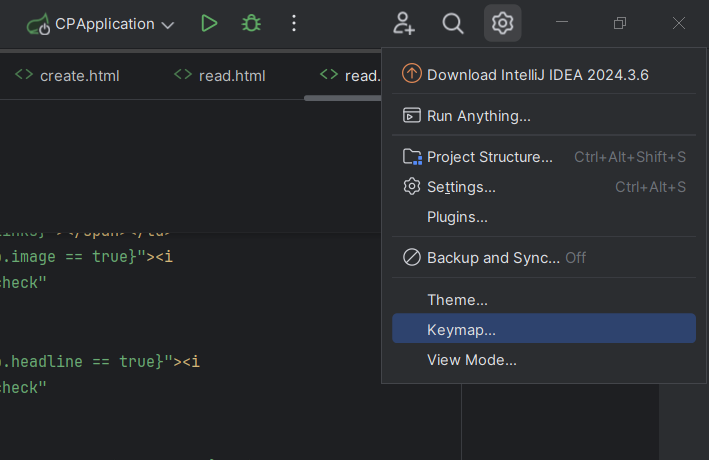Restore down the IntelliJ IDEA window
Screen dimensions: 709x460
620,23
